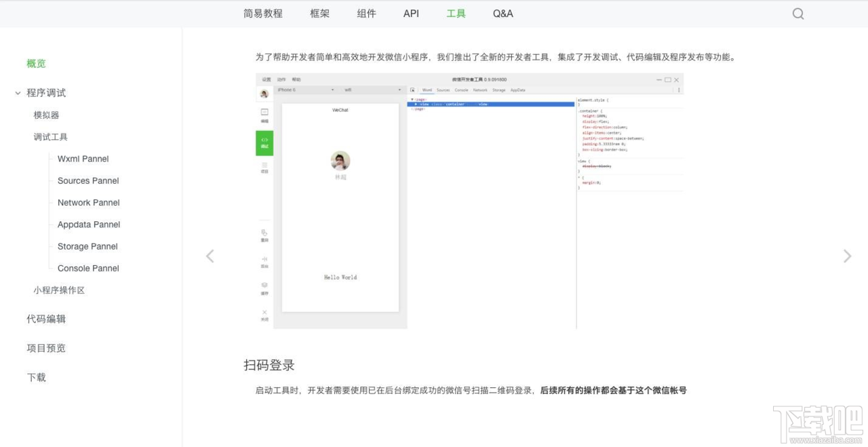Click the user avatar in devtools sidebar
868x447 pixels.
point(264,92)
